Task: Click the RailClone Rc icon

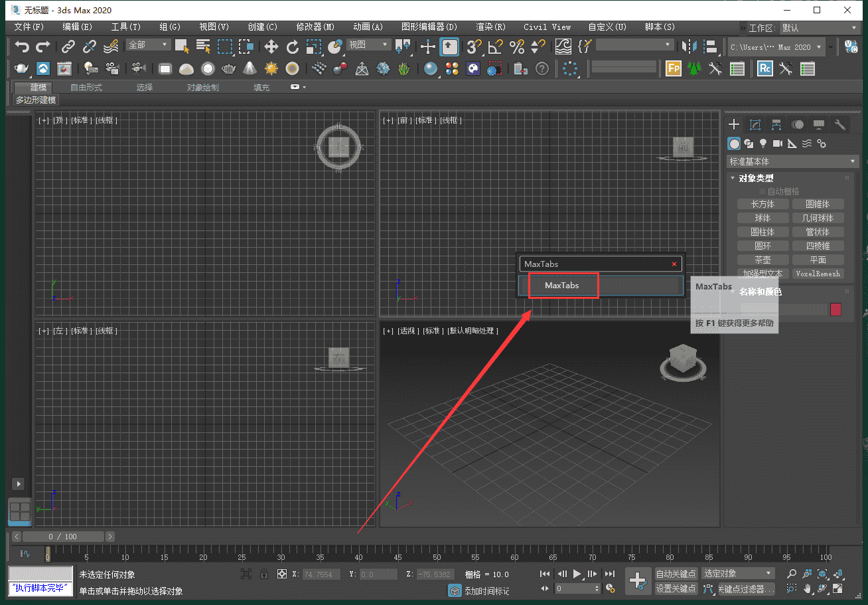Action: point(765,68)
